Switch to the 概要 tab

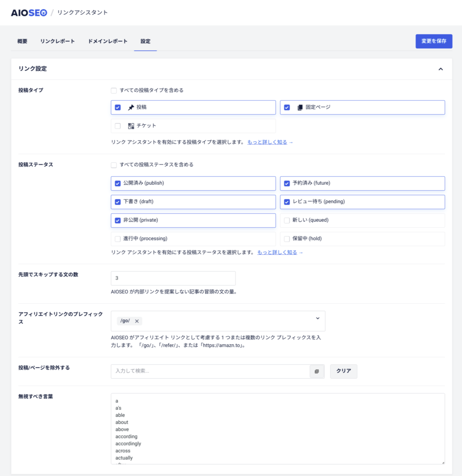click(22, 41)
